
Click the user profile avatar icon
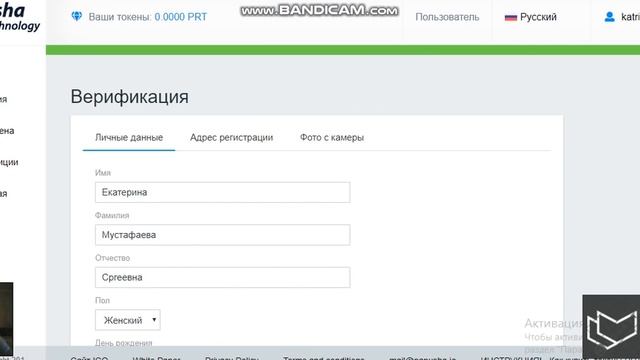(609, 17)
